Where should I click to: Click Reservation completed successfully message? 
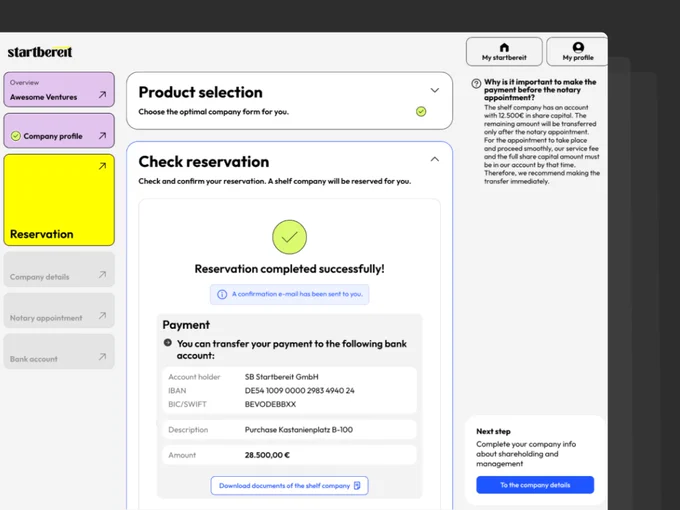(289, 269)
